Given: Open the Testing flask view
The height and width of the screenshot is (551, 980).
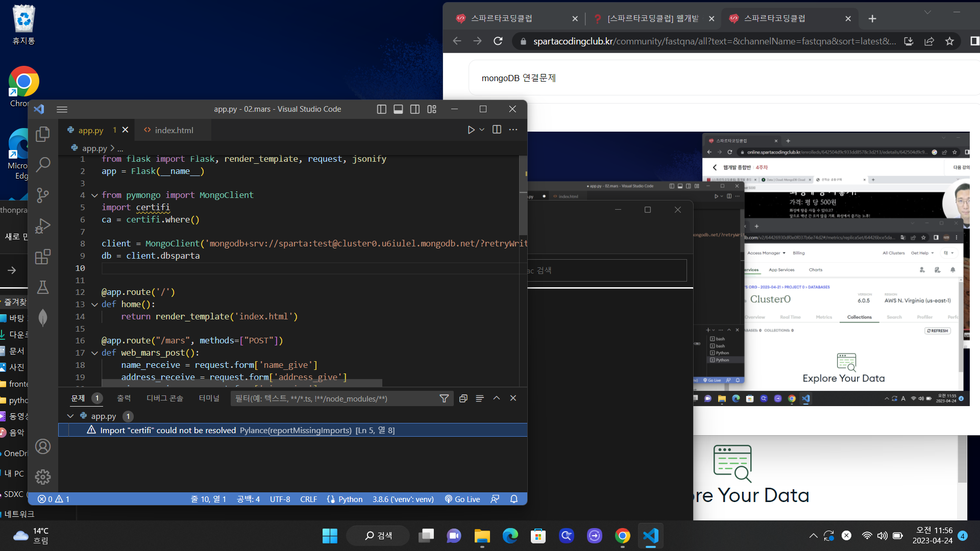Looking at the screenshot, I should pyautogui.click(x=43, y=287).
